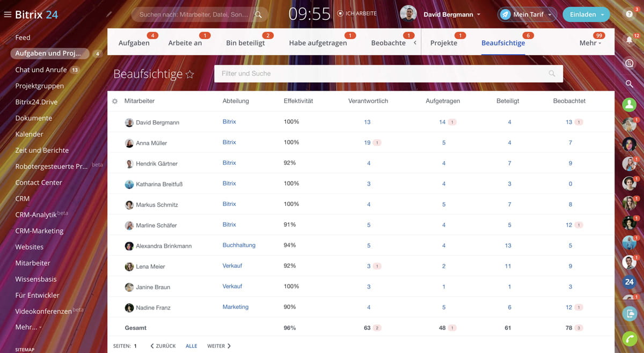Click the green phone call icon
The width and height of the screenshot is (644, 353).
(630, 339)
